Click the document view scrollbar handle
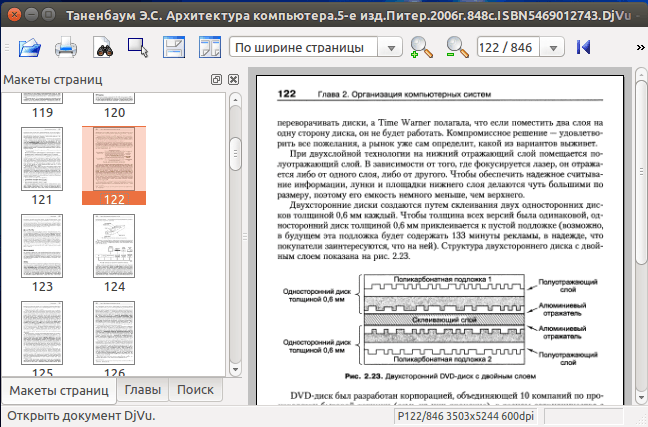 pos(641,172)
